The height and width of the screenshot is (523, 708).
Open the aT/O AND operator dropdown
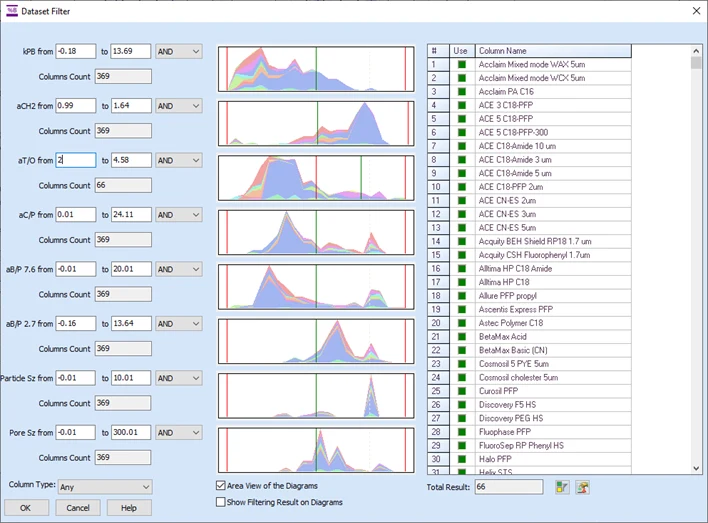coord(178,160)
